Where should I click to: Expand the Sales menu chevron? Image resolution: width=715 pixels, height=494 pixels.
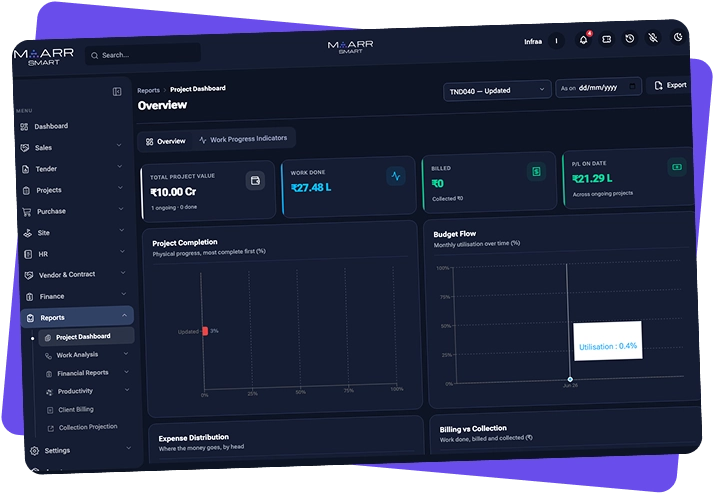[x=119, y=145]
